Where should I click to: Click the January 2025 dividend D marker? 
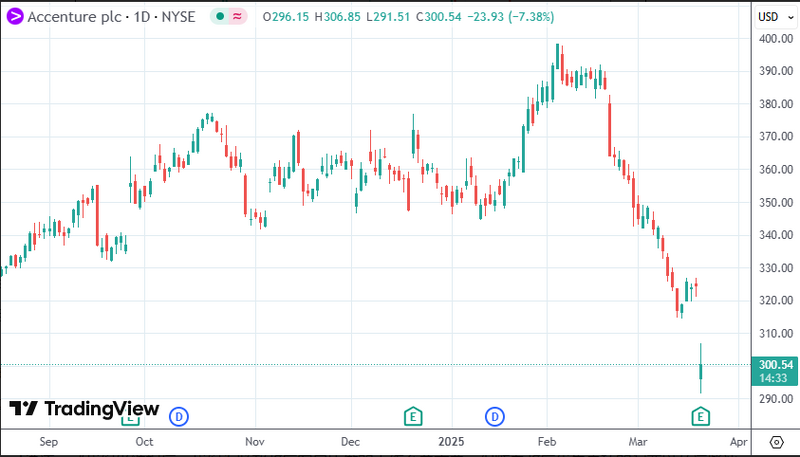(x=494, y=415)
